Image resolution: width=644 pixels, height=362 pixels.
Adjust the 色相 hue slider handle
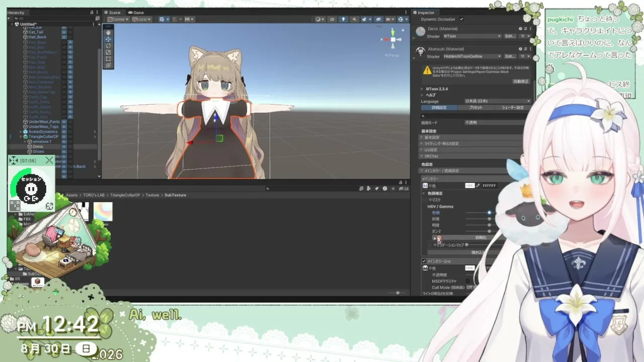coord(489,213)
